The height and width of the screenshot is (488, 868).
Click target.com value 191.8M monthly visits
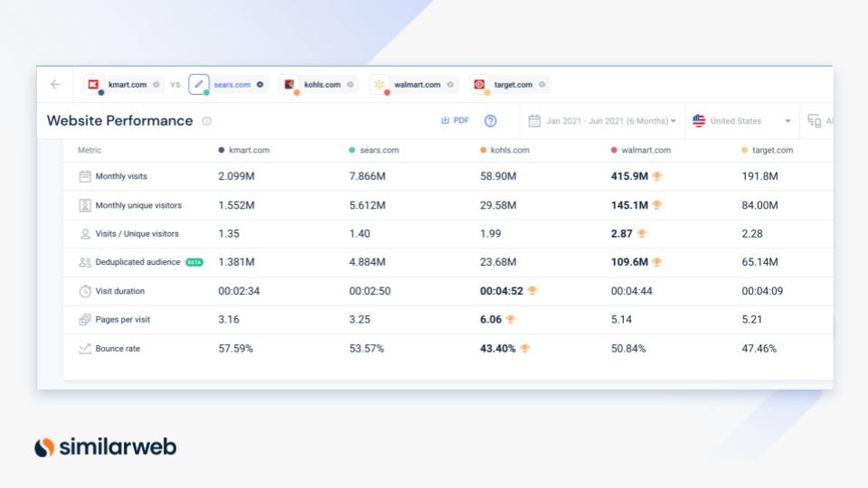tap(760, 176)
